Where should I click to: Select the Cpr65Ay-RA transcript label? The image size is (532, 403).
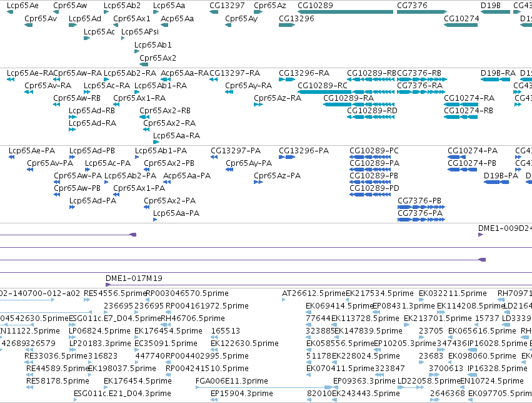coord(248,86)
